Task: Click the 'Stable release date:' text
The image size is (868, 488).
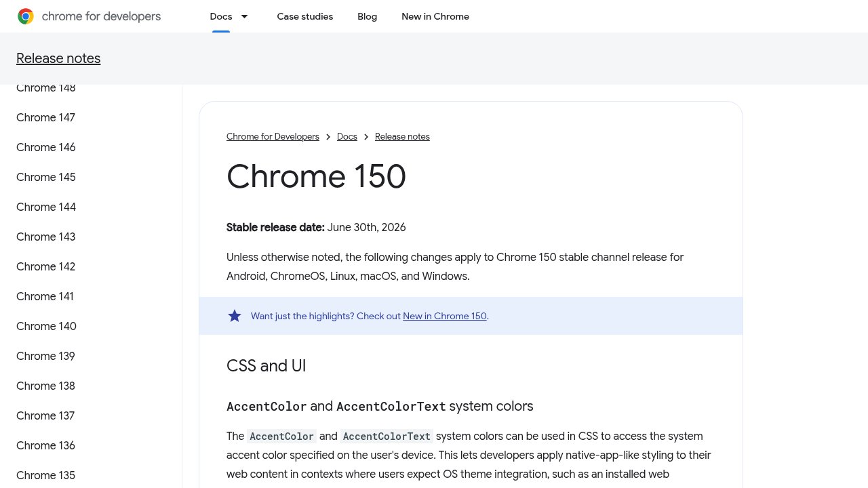Action: (275, 227)
